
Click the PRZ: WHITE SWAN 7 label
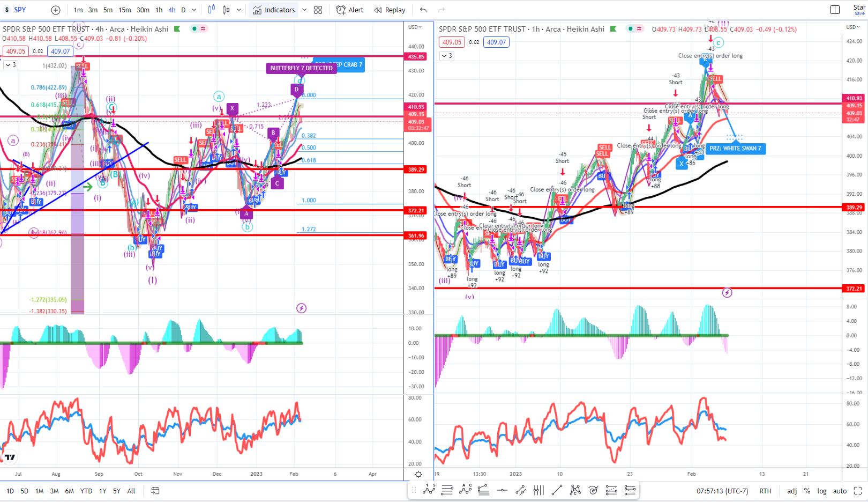pyautogui.click(x=735, y=149)
